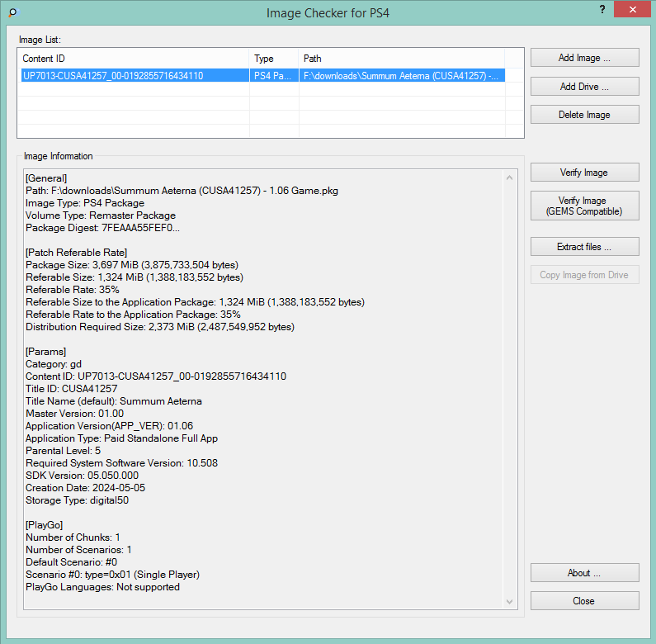The width and height of the screenshot is (656, 644).
Task: Open the Extract files dialog
Action: tap(584, 247)
